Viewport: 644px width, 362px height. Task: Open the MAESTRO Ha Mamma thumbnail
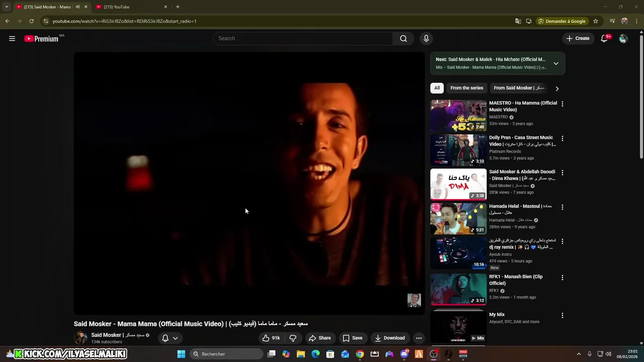[x=458, y=116]
